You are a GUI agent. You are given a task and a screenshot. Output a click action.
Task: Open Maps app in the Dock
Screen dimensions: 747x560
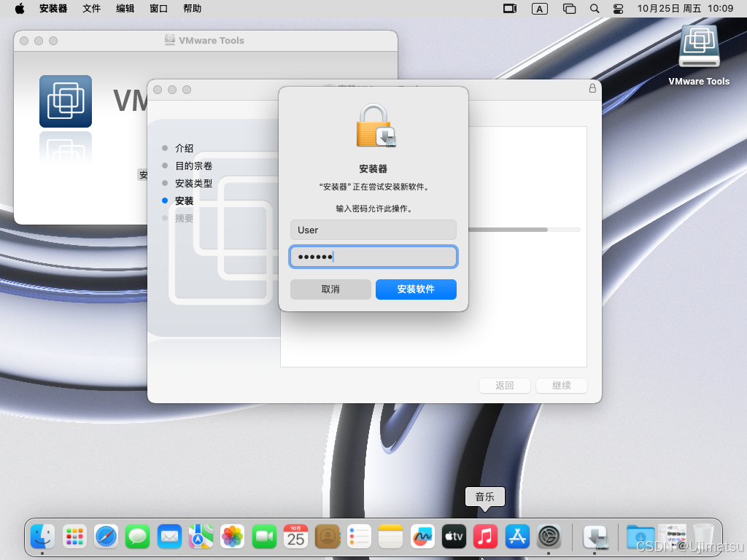[x=201, y=536]
